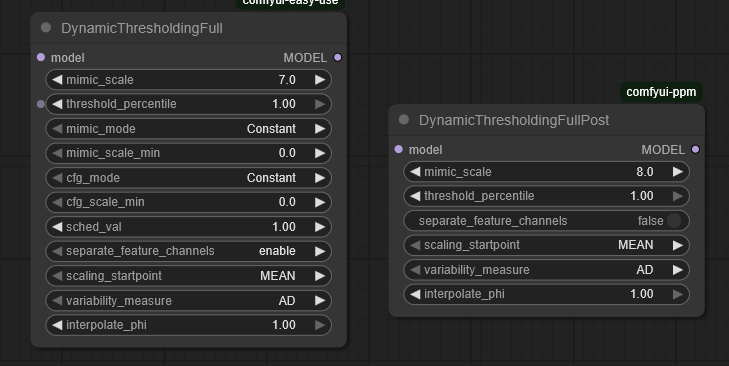Increase mimic_scale 7.0 with right arrow
Image resolution: width=729 pixels, height=366 pixels.
pos(320,80)
